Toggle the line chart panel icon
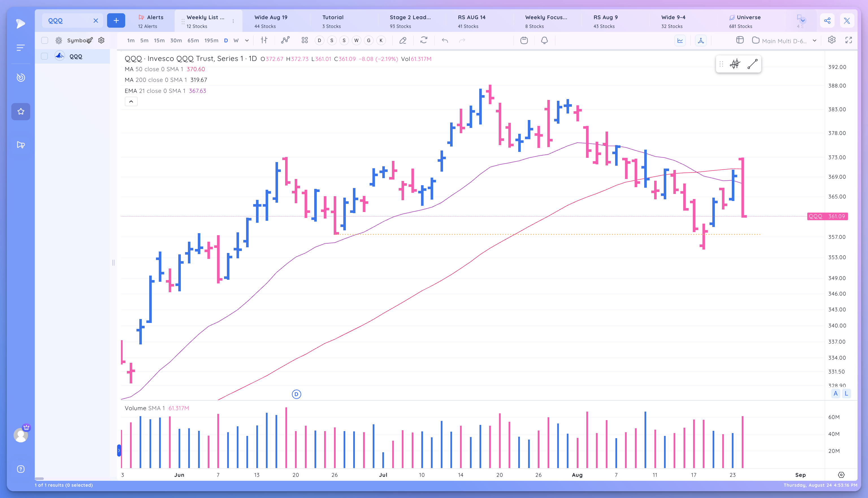 [680, 40]
